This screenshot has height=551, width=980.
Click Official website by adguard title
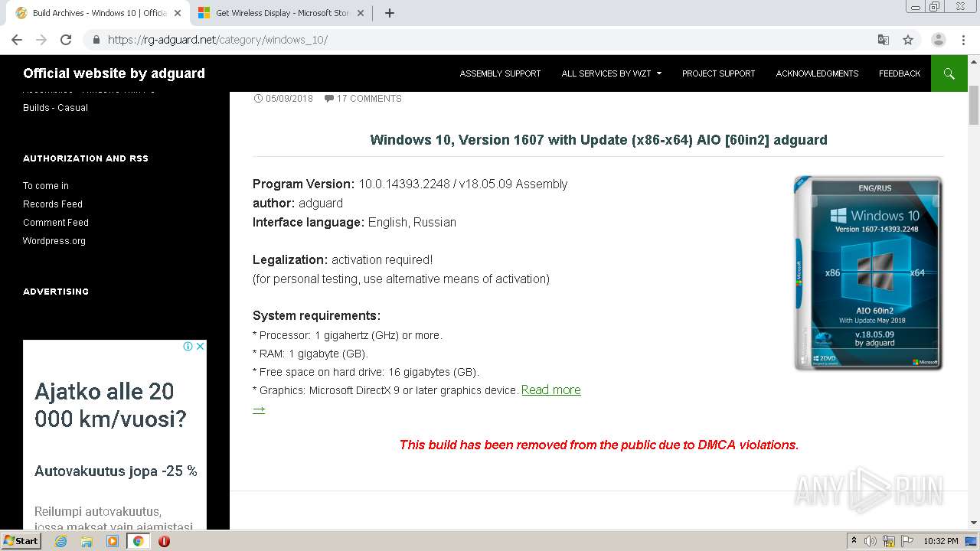tap(114, 73)
